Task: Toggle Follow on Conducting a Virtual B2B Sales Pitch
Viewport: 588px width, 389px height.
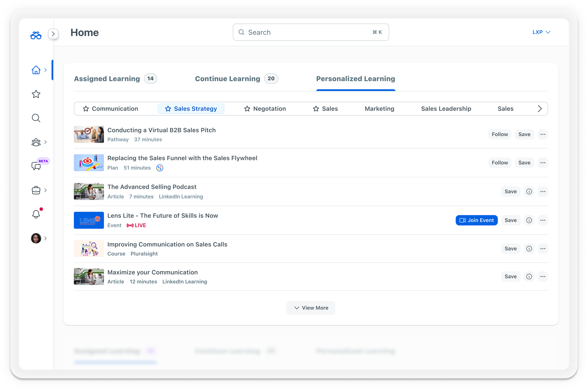Action: coord(499,135)
